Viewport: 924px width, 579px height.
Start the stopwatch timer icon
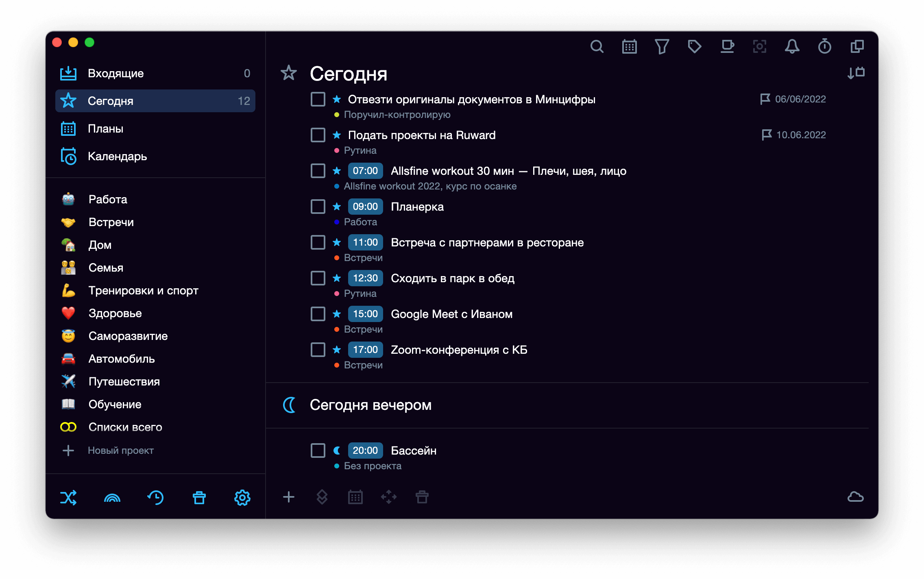click(824, 47)
